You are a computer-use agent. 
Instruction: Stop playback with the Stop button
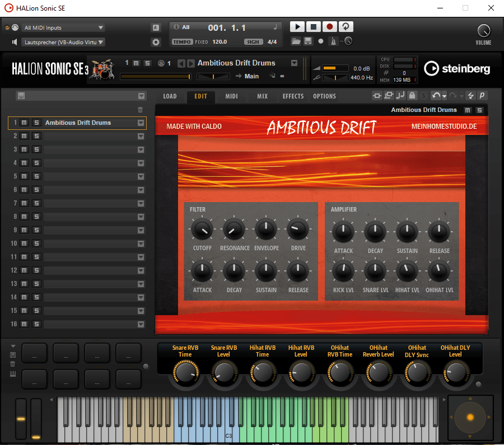click(x=314, y=27)
